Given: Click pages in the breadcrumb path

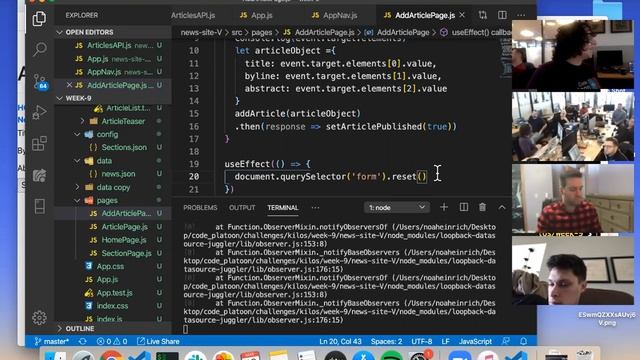Looking at the screenshot, I should tap(262, 32).
